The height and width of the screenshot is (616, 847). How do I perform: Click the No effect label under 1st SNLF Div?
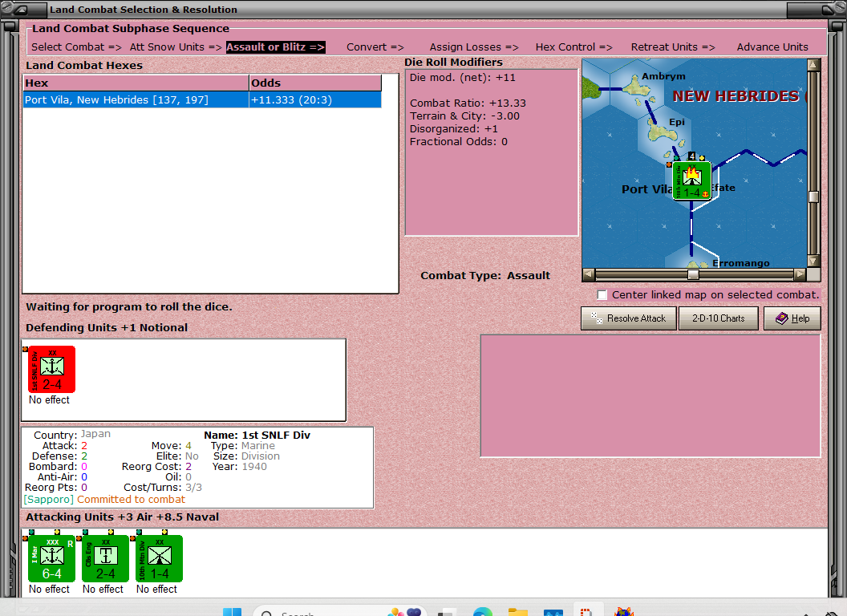click(49, 400)
